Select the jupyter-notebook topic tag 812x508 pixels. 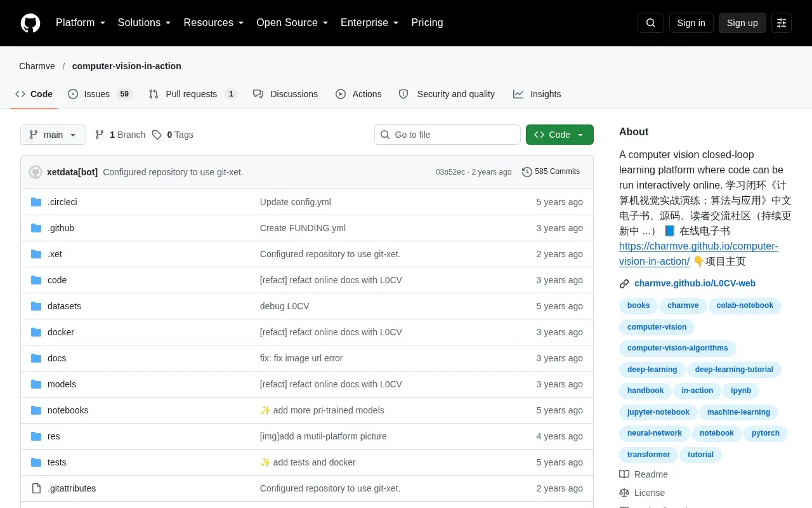(658, 412)
